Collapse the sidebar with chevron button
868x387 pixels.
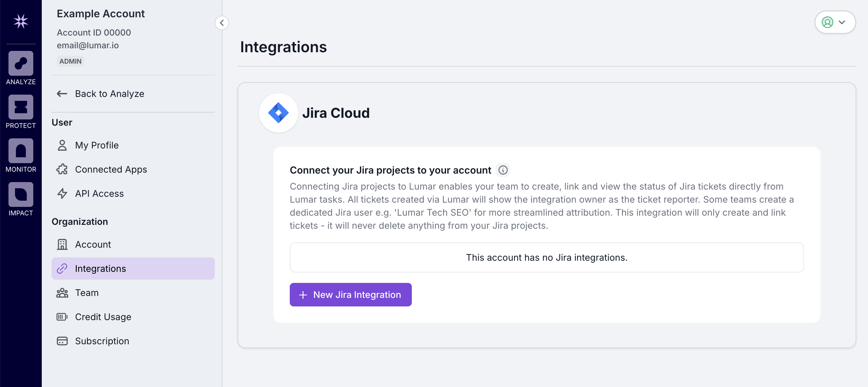click(x=222, y=23)
